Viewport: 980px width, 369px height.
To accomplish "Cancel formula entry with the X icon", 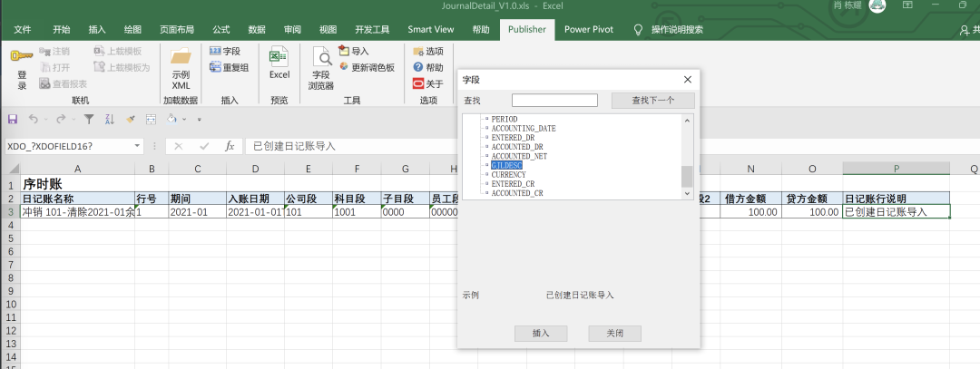I will pyautogui.click(x=179, y=146).
